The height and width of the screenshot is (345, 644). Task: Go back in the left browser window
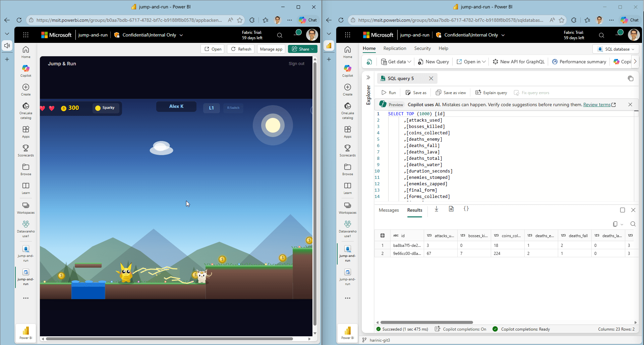click(x=7, y=20)
